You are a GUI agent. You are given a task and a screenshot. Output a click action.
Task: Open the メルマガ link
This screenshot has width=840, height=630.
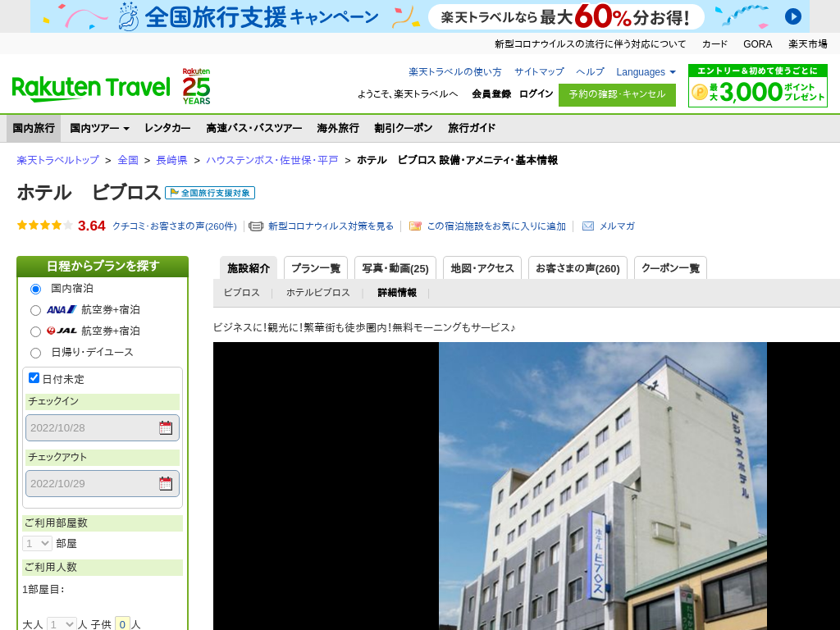tap(617, 226)
